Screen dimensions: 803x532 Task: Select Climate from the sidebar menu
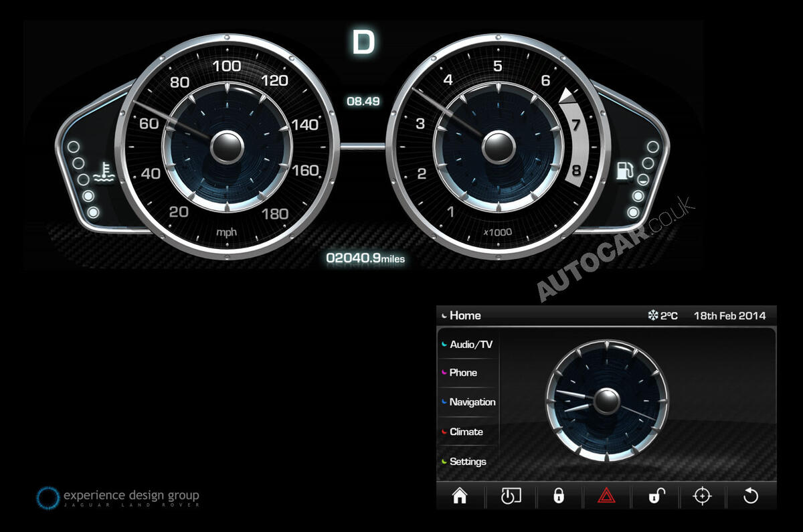[x=466, y=432]
